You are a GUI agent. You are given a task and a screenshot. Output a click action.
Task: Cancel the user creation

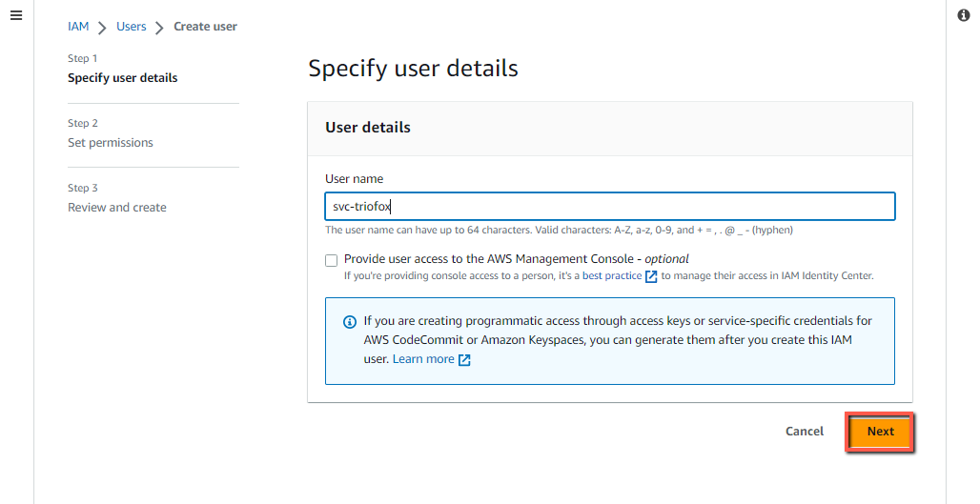[x=805, y=431]
